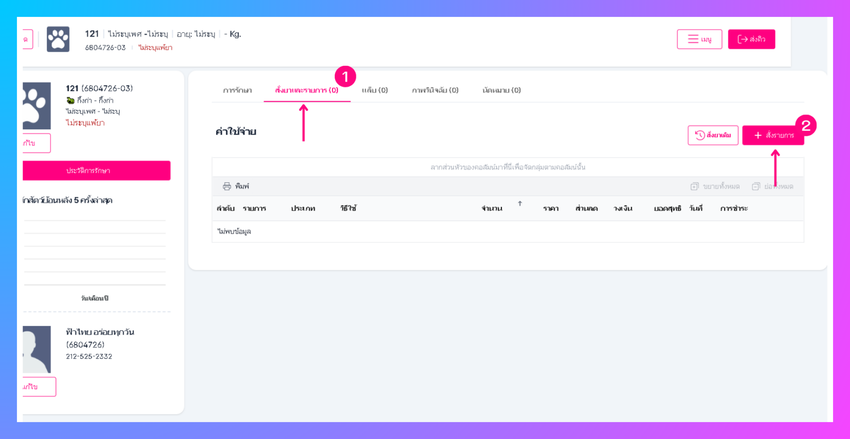Image resolution: width=850 pixels, height=439 pixels.
Task: Click the species icon beside กิ้งก่า
Action: [x=70, y=101]
